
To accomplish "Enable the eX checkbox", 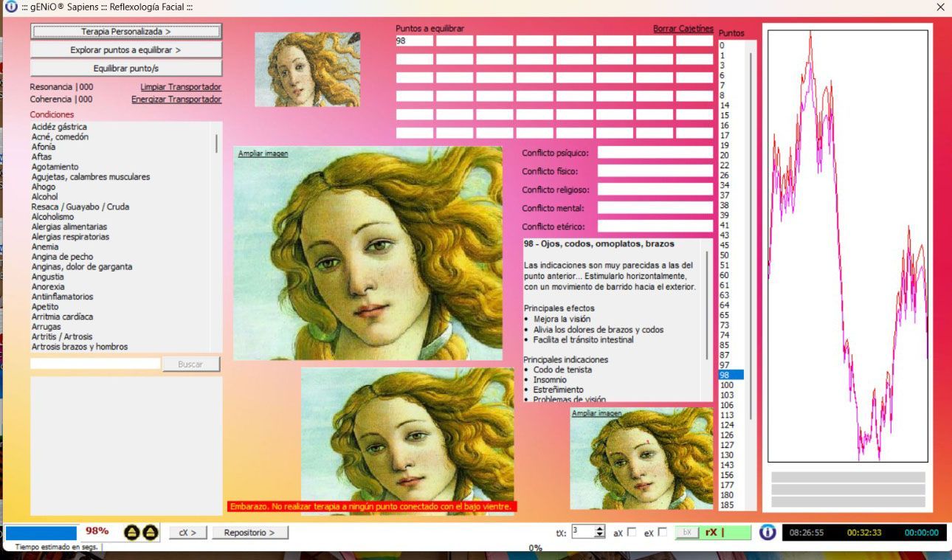I will tap(662, 532).
